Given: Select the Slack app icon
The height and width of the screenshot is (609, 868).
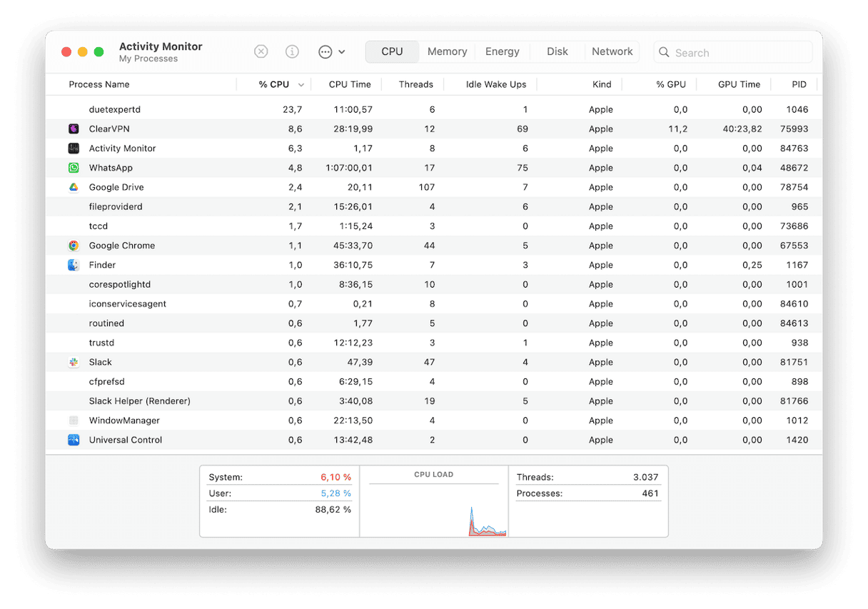Looking at the screenshot, I should (74, 362).
